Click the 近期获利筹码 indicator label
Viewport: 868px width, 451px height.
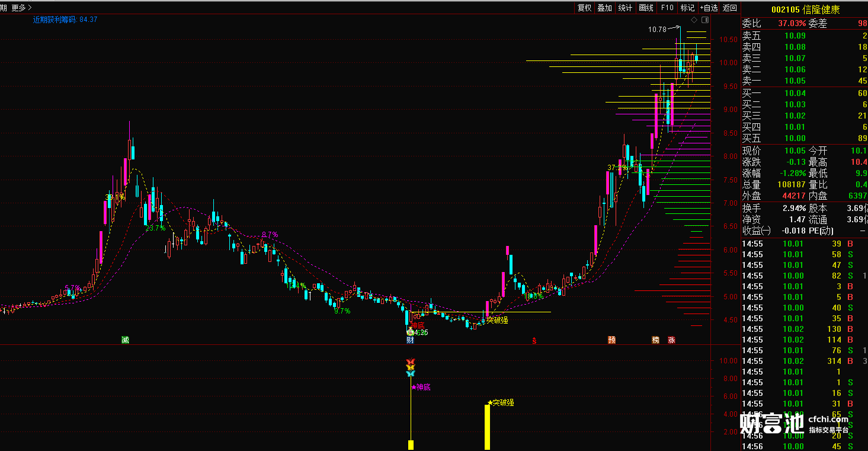tap(65, 20)
